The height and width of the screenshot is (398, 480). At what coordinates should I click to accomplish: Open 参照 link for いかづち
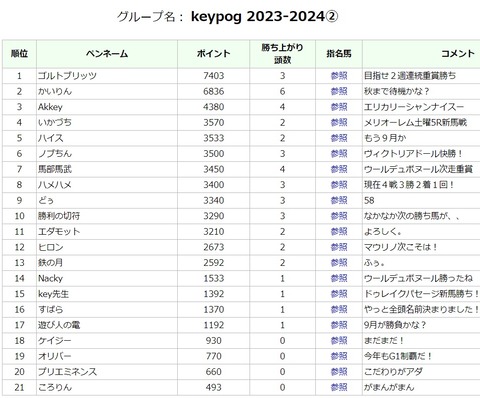pos(339,122)
